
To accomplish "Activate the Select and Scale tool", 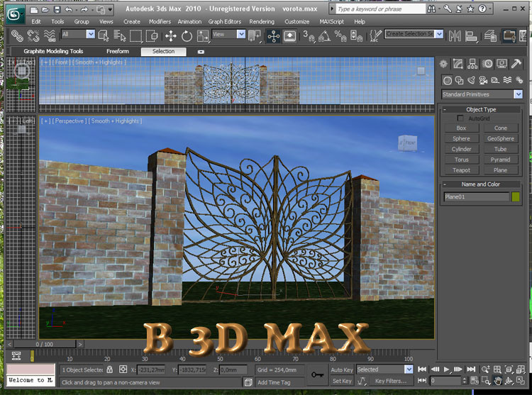I will [203, 35].
